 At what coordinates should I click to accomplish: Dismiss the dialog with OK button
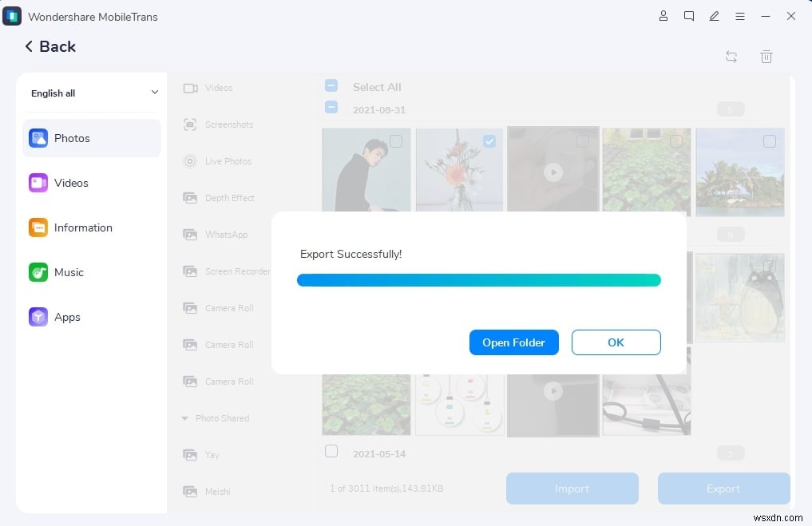[616, 342]
